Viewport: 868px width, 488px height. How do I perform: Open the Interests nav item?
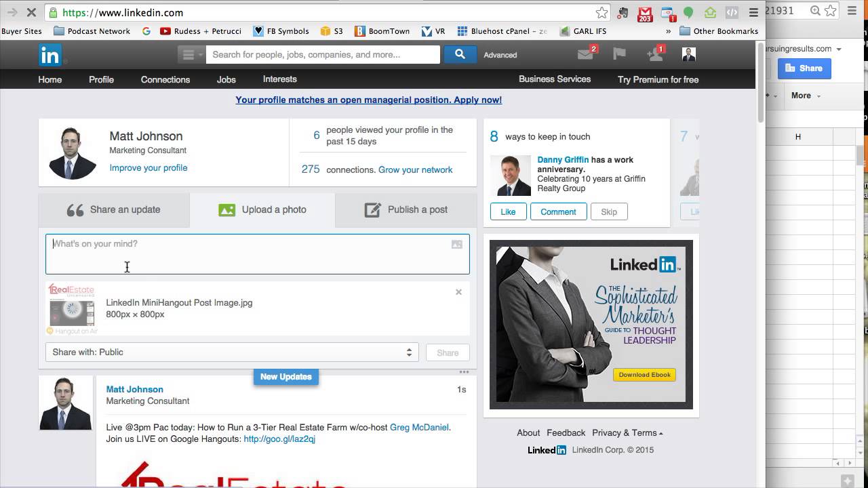(x=280, y=79)
